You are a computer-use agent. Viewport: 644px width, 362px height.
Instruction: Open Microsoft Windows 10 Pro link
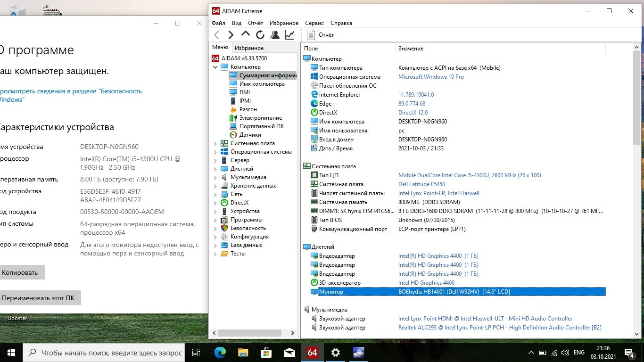coord(431,77)
